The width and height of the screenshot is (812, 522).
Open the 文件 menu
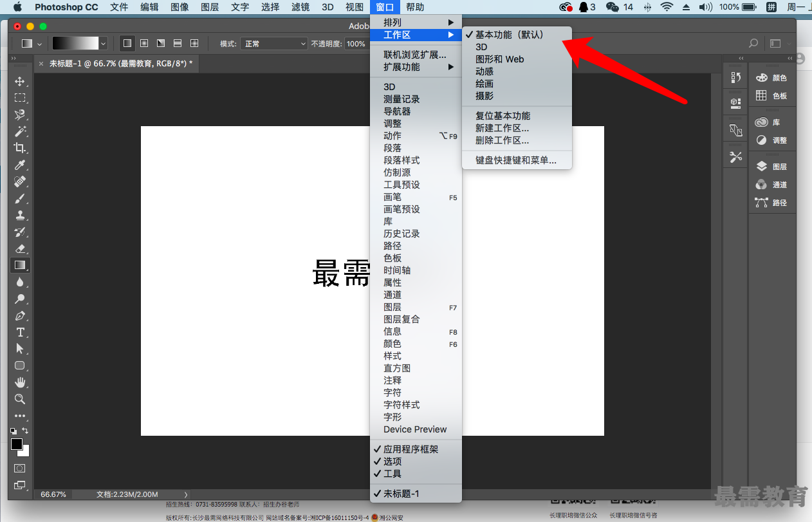(x=119, y=7)
